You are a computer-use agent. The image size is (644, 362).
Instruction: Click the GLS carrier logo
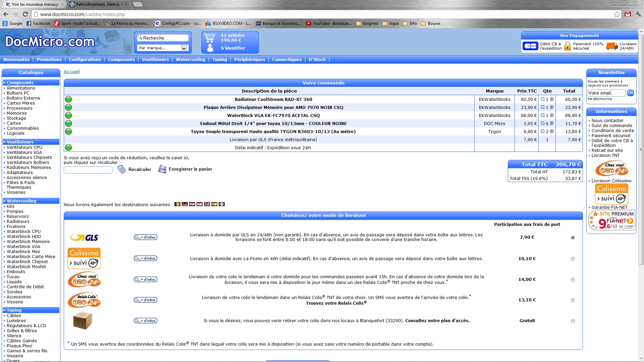(x=84, y=237)
